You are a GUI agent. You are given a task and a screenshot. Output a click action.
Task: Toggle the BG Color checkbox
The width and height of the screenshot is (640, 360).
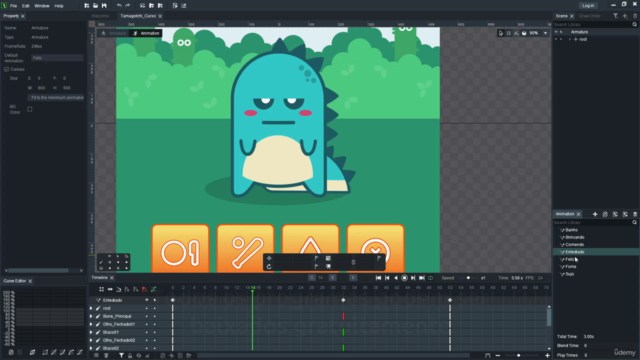pyautogui.click(x=30, y=109)
